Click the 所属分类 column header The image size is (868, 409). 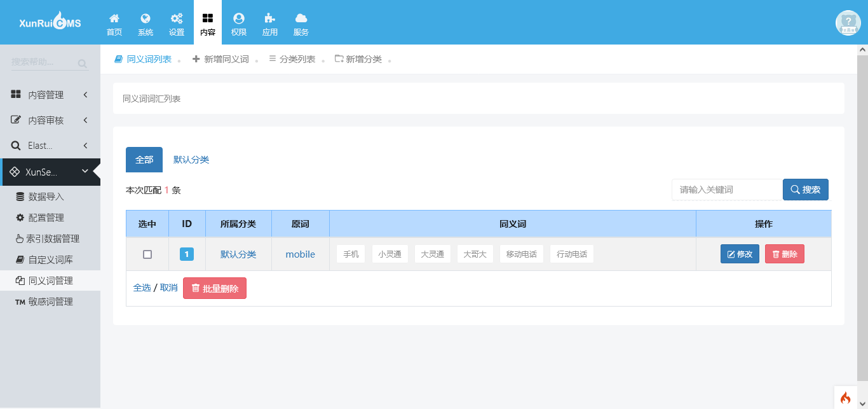[238, 224]
